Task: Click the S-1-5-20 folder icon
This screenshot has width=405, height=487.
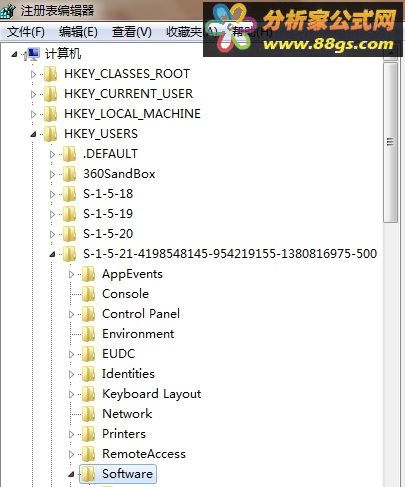Action: tap(70, 234)
